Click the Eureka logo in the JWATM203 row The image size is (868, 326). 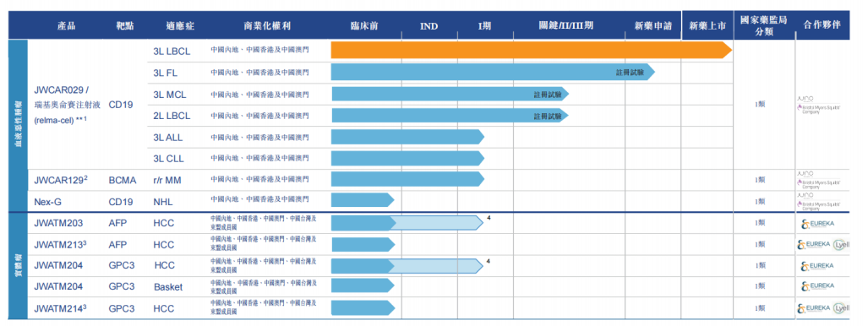point(817,224)
